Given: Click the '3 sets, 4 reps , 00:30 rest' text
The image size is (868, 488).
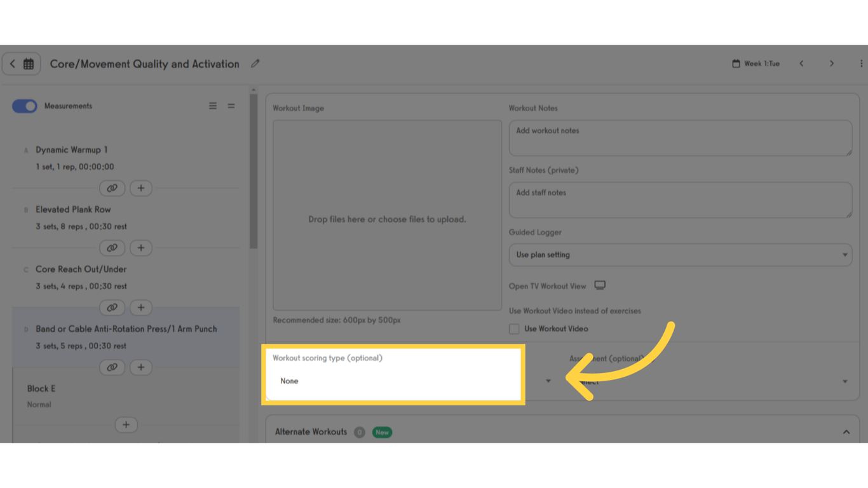Looking at the screenshot, I should click(x=81, y=286).
